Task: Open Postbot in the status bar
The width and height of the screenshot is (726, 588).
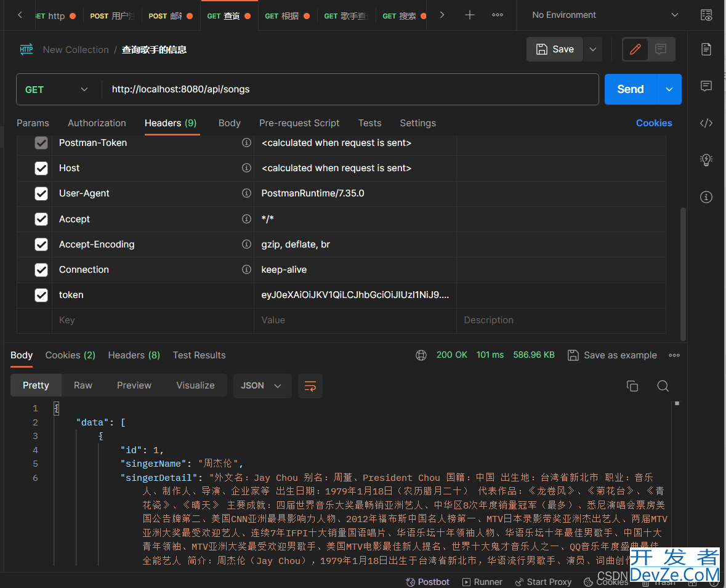Action: pyautogui.click(x=427, y=582)
